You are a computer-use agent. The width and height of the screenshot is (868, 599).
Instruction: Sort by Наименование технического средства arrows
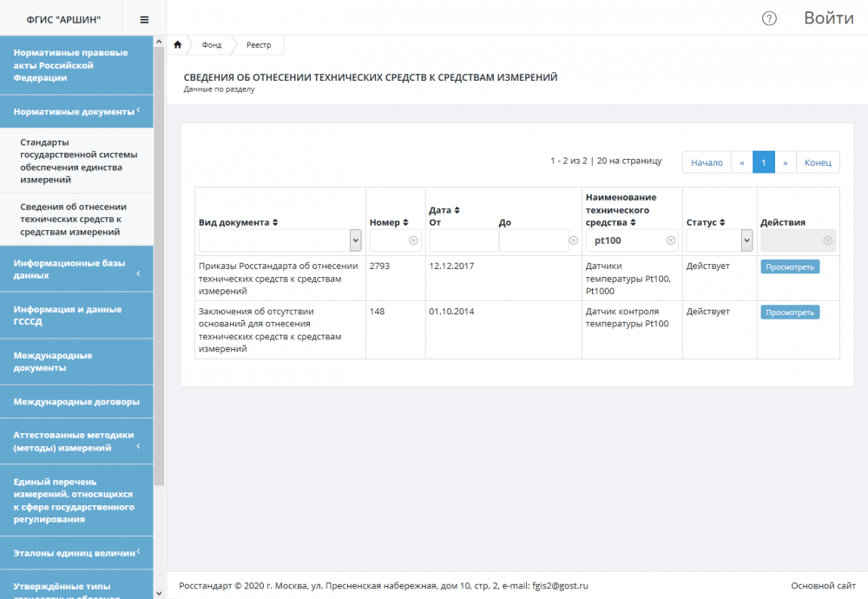click(633, 222)
